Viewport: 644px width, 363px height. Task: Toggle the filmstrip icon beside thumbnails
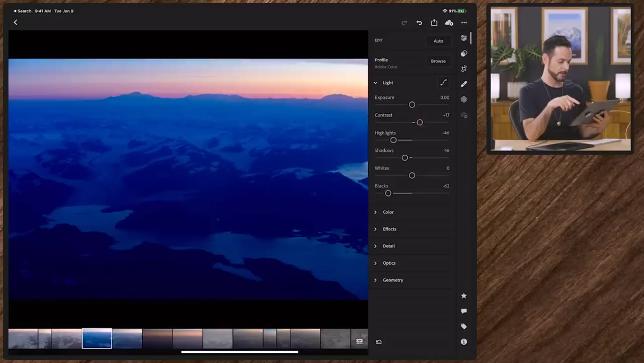[x=360, y=341]
